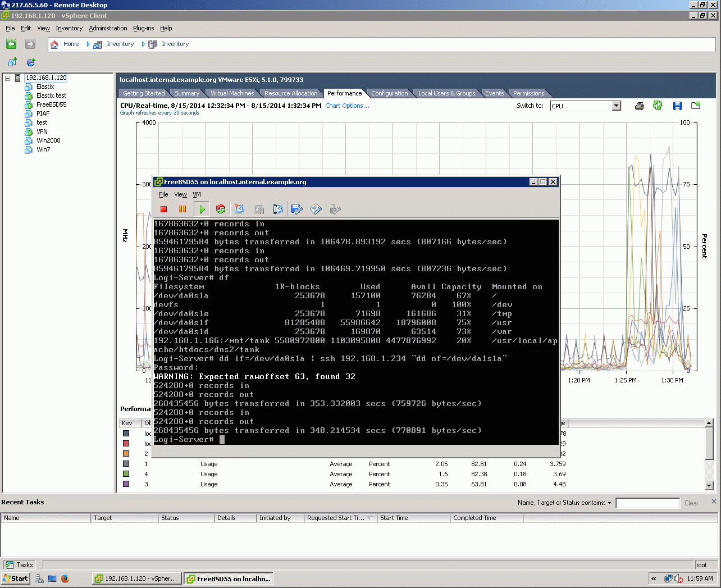Switch to the Resource Allocation tab
This screenshot has height=588, width=721.
291,93
